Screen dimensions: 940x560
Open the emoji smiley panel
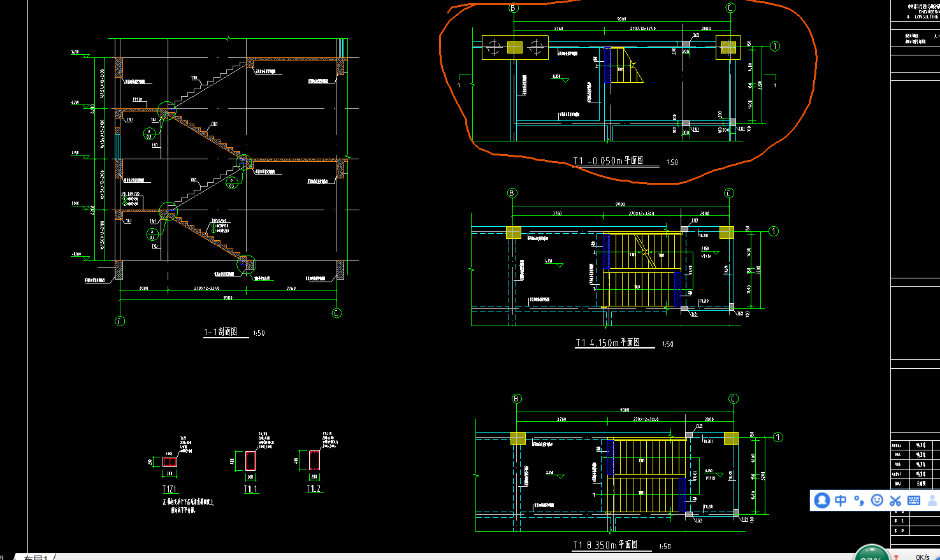click(x=877, y=500)
